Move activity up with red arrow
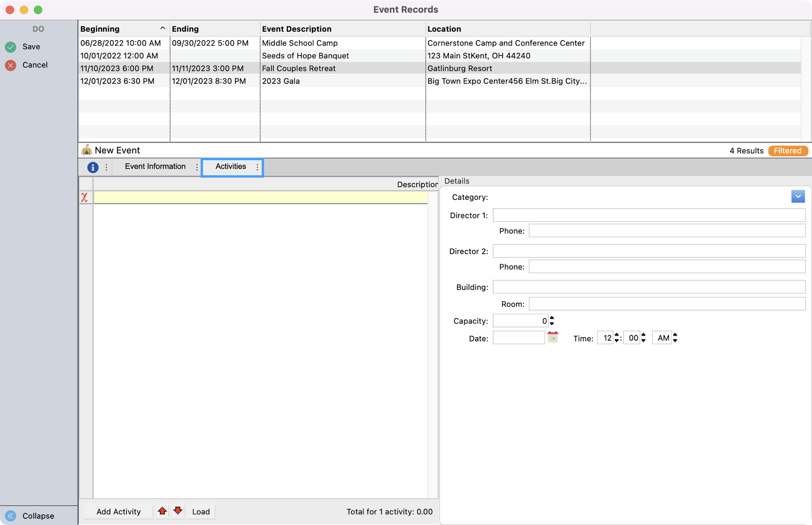This screenshot has width=812, height=525. (x=162, y=511)
